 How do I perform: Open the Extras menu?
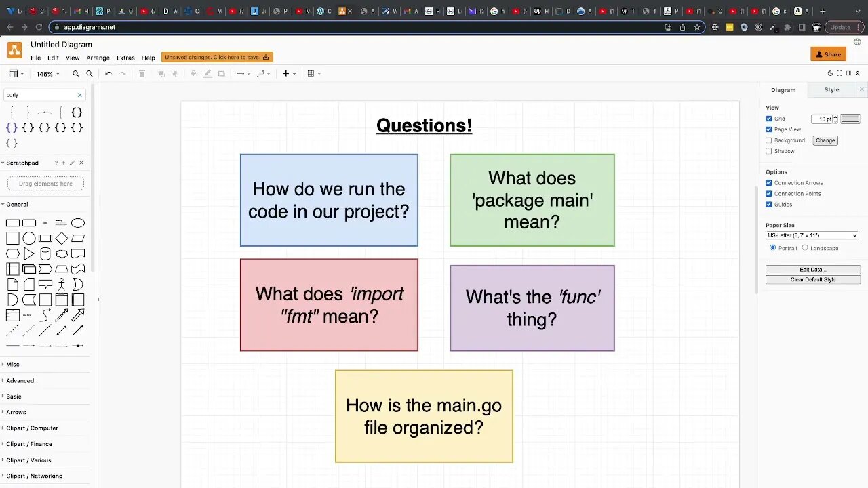pos(125,58)
